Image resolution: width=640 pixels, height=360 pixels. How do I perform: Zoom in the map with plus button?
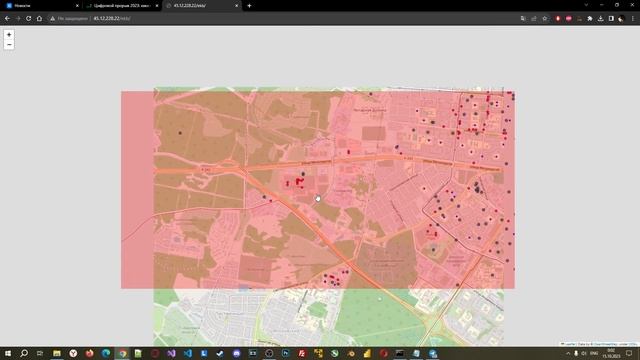pos(9,35)
